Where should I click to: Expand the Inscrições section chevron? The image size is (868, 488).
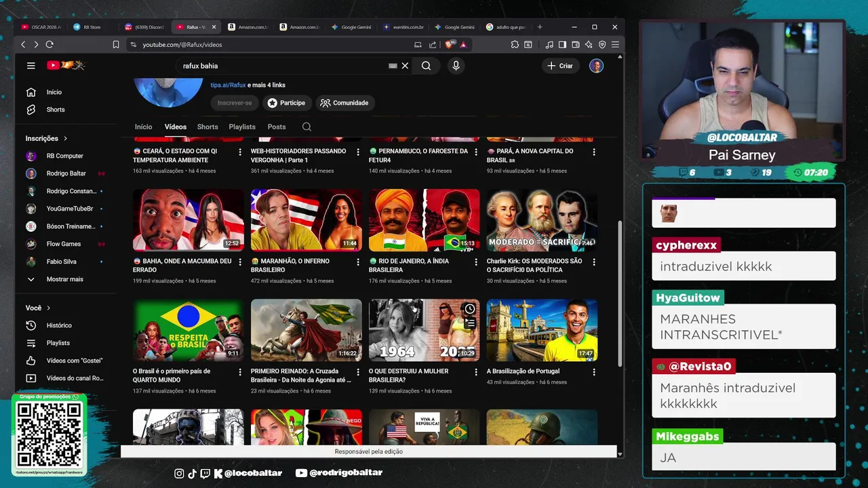pyautogui.click(x=66, y=138)
